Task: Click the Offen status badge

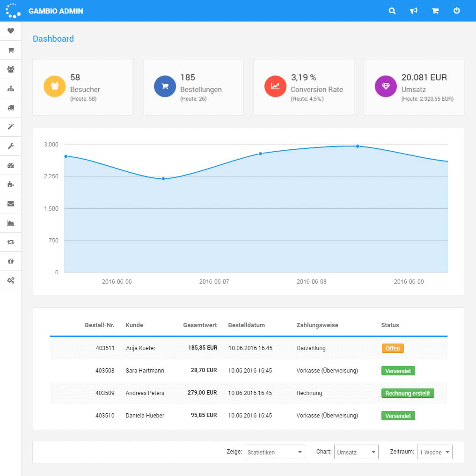Action: point(392,348)
